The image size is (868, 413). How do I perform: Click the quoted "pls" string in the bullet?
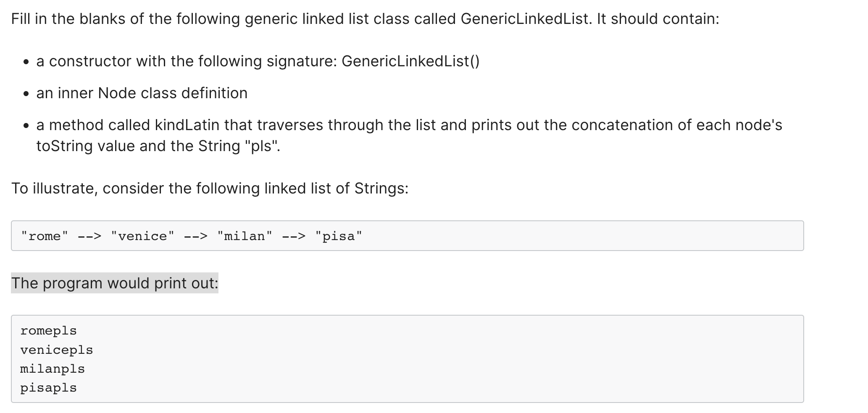(261, 146)
